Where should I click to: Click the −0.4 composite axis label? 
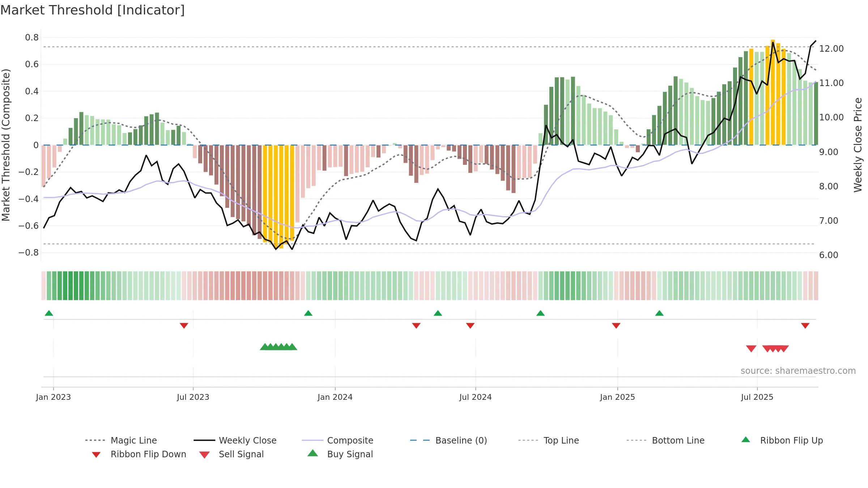pyautogui.click(x=29, y=199)
